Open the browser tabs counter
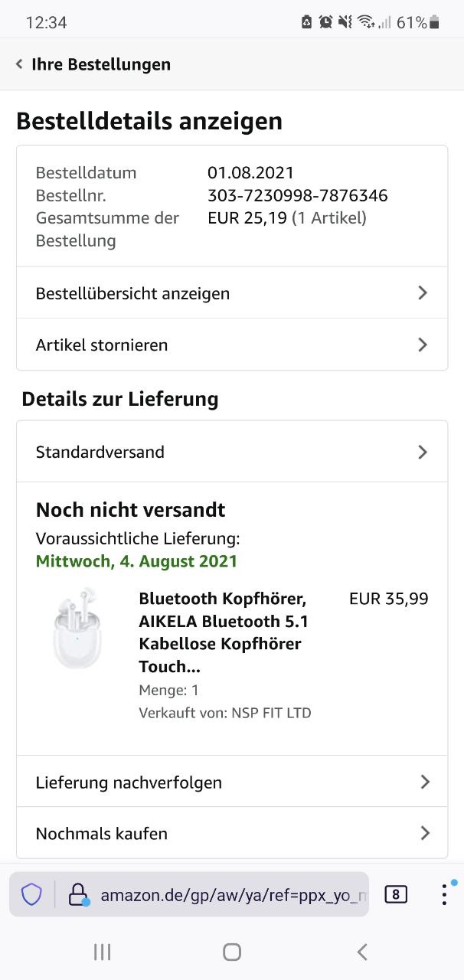464x980 pixels. tap(396, 893)
